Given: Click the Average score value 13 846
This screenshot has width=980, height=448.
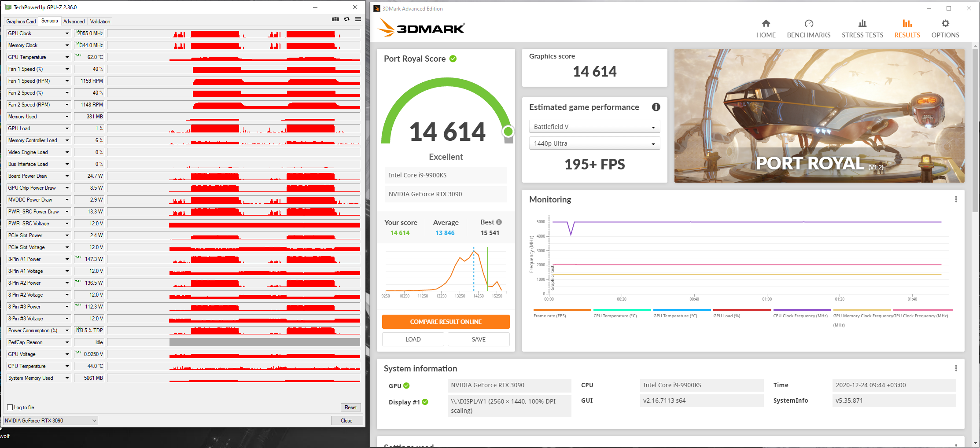Looking at the screenshot, I should (x=445, y=233).
